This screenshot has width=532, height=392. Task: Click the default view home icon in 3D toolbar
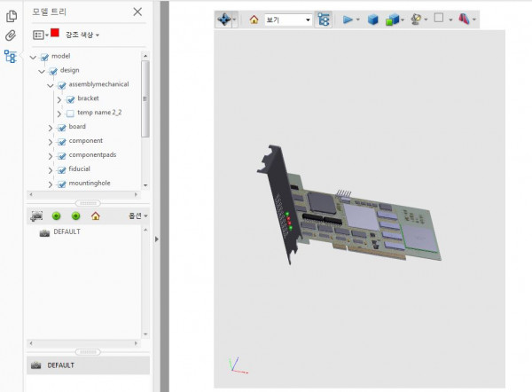(254, 19)
